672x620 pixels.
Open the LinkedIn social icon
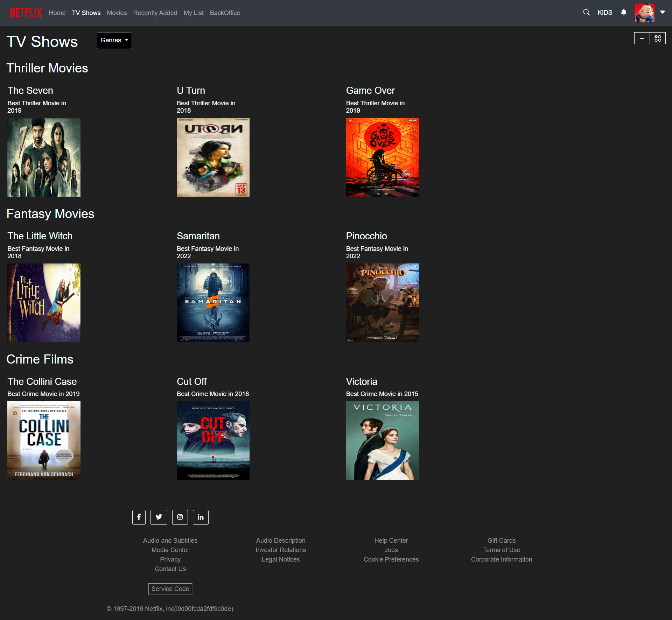pos(201,517)
